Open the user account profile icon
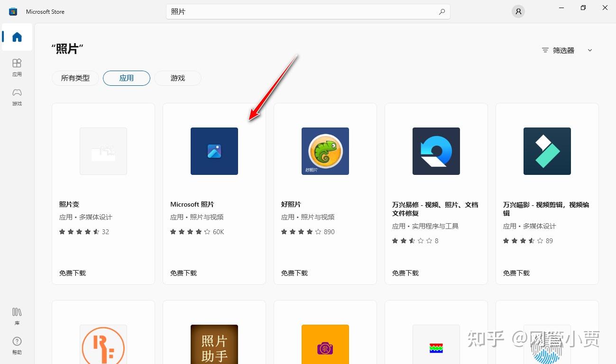Viewport: 616px width, 364px height. [x=518, y=12]
